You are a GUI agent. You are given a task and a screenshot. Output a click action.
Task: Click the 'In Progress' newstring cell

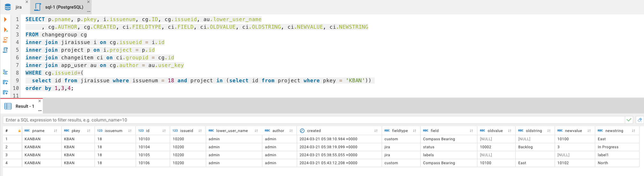pos(617,147)
